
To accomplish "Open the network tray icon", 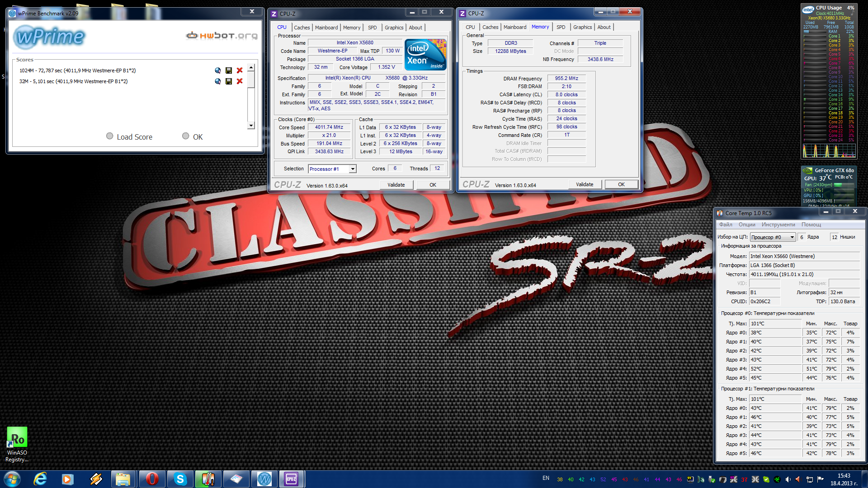I will click(x=810, y=479).
